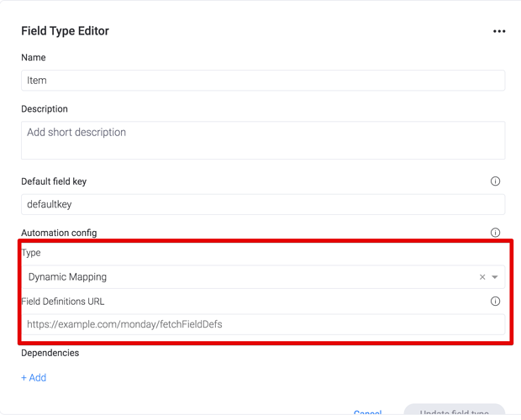Screen dimensions: 521x420
Task: Show info for Automation config
Action: [495, 233]
